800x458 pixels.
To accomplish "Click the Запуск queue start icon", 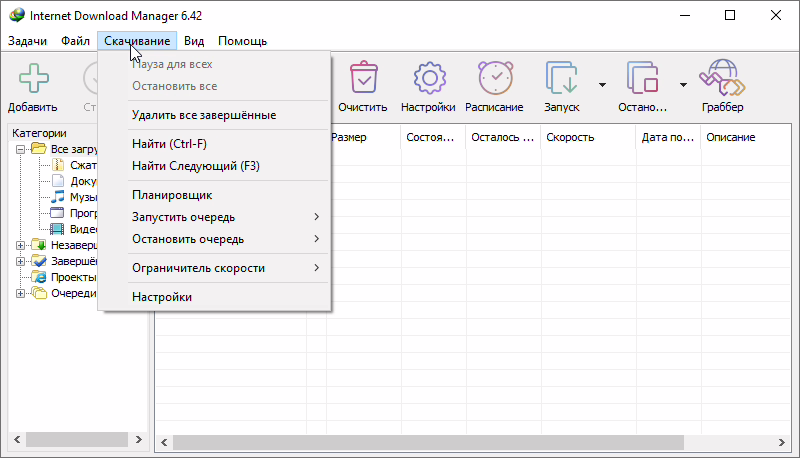I will click(562, 79).
